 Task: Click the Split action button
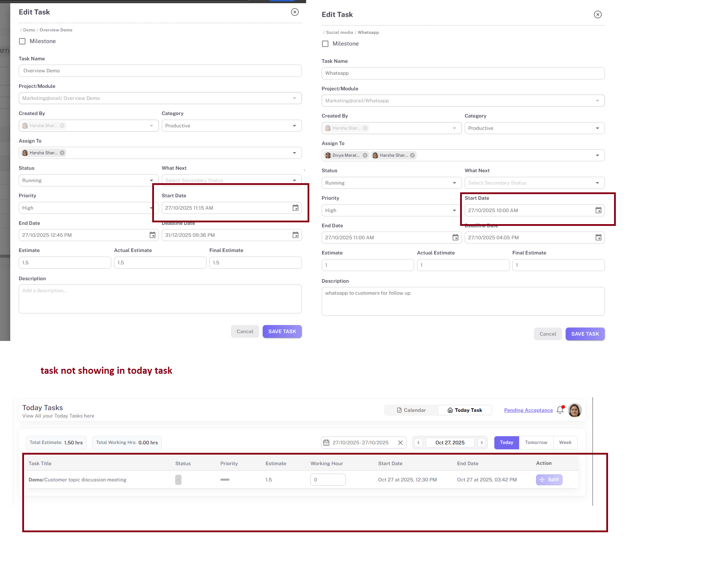tap(549, 480)
